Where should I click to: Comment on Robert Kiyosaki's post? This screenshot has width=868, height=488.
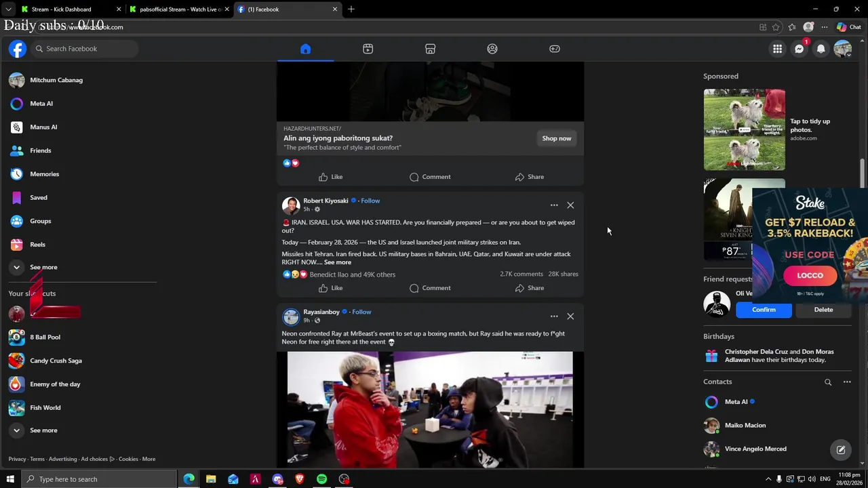point(430,288)
